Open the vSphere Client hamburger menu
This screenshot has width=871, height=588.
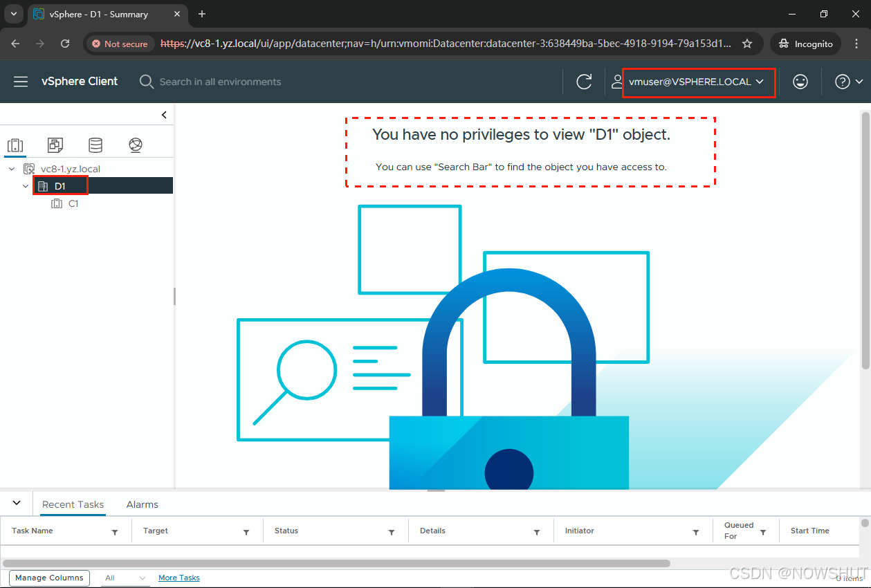point(21,82)
